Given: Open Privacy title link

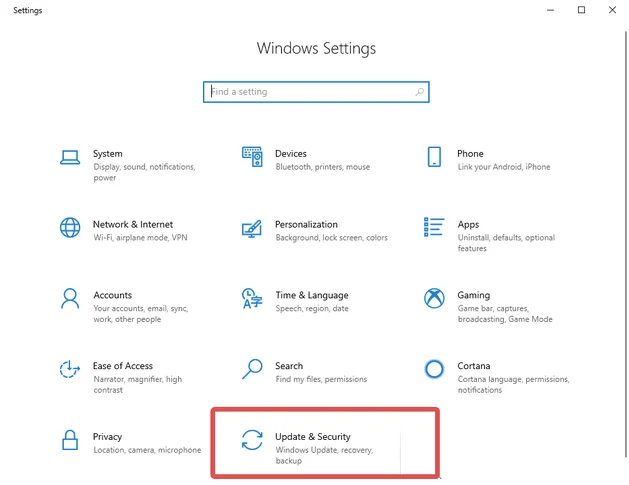Looking at the screenshot, I should point(108,437).
